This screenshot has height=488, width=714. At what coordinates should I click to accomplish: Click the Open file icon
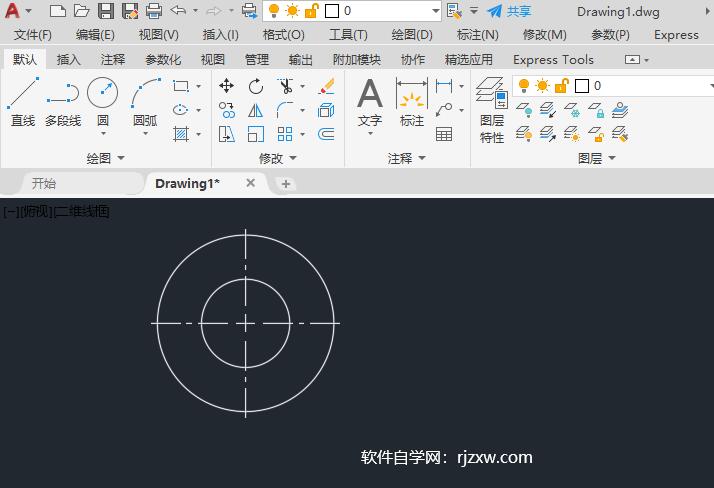[82, 10]
